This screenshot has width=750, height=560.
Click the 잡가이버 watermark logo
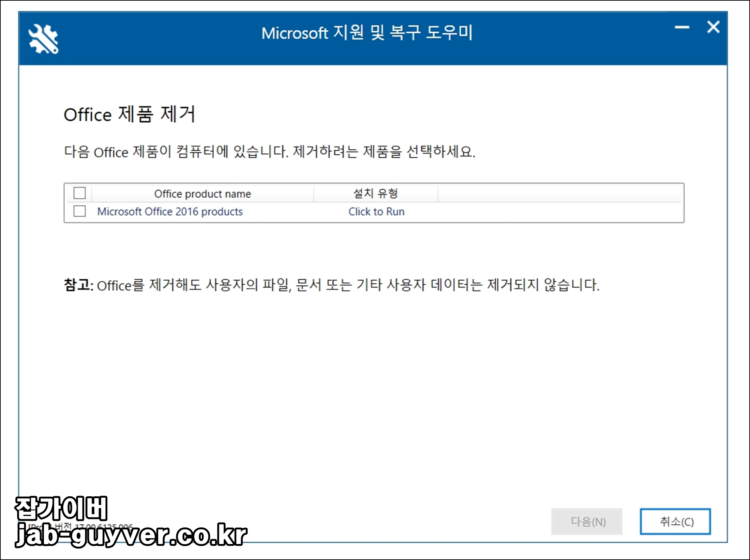(61, 508)
